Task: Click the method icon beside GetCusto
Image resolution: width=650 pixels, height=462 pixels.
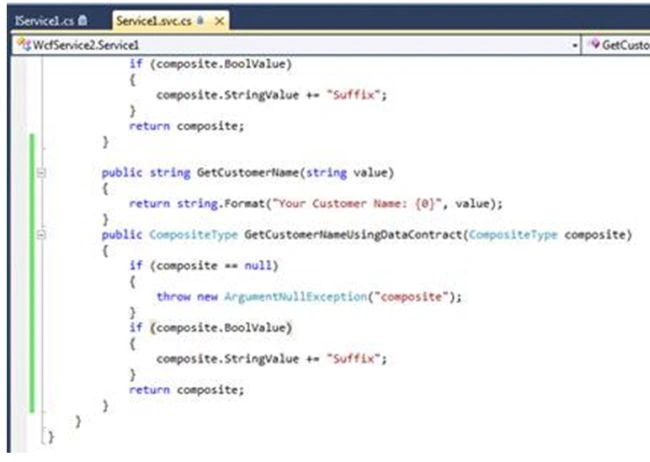Action: click(x=595, y=44)
